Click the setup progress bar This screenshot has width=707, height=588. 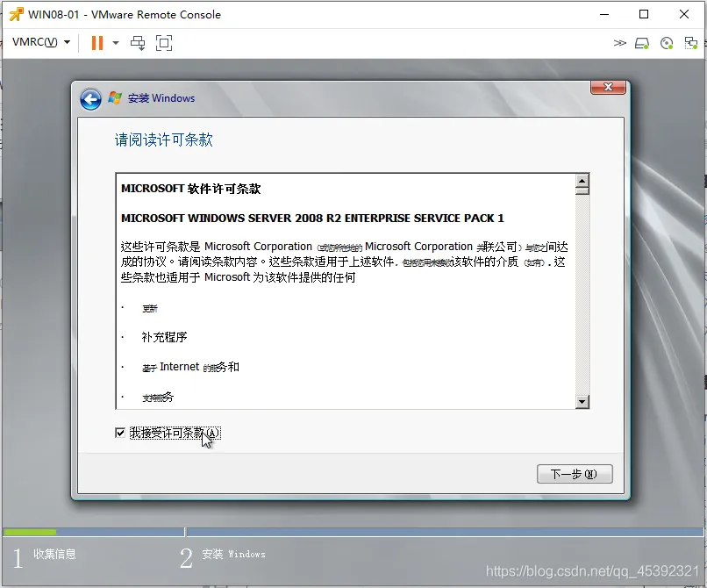[353, 532]
